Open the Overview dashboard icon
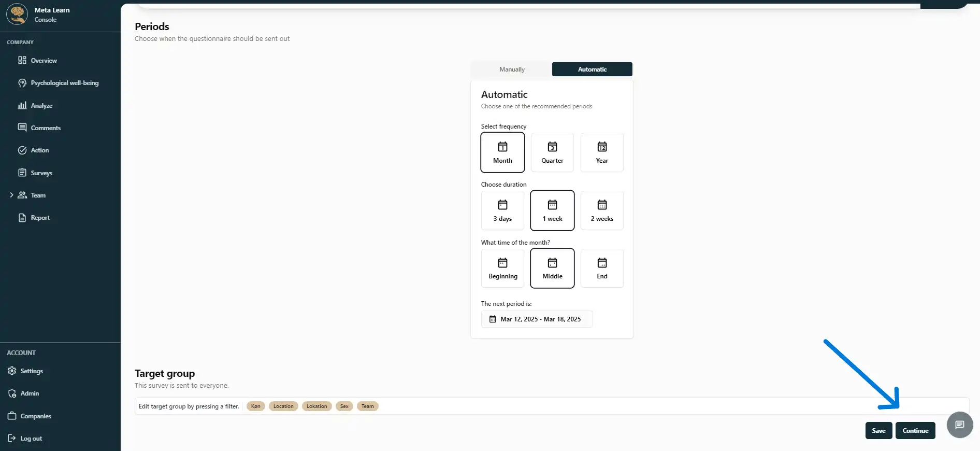The width and height of the screenshot is (980, 451). (22, 61)
